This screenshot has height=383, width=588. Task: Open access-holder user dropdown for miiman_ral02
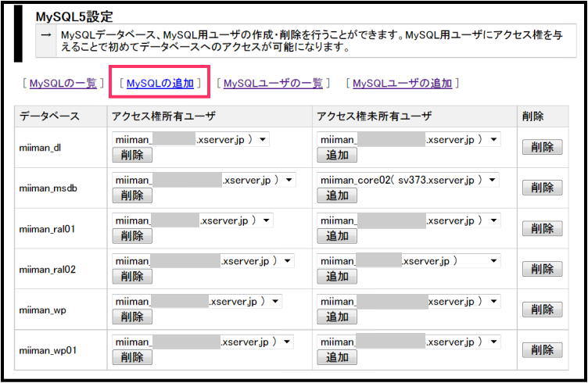point(203,261)
